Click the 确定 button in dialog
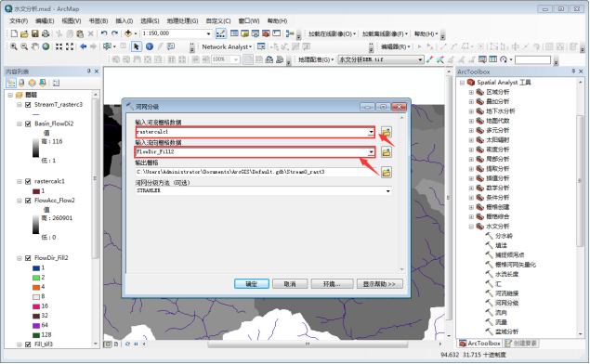Screen dimensions: 590x364 point(252,284)
